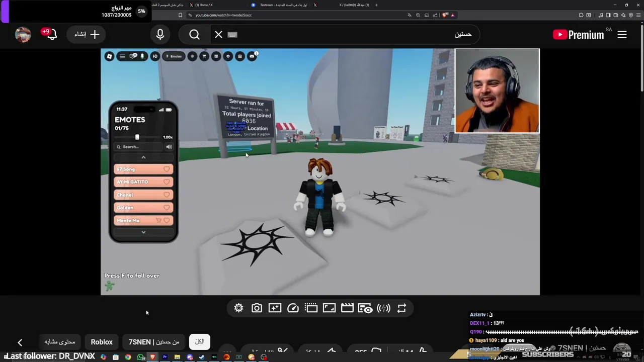The image size is (644, 362).
Task: Open the clapperboard clip tool
Action: 347,308
